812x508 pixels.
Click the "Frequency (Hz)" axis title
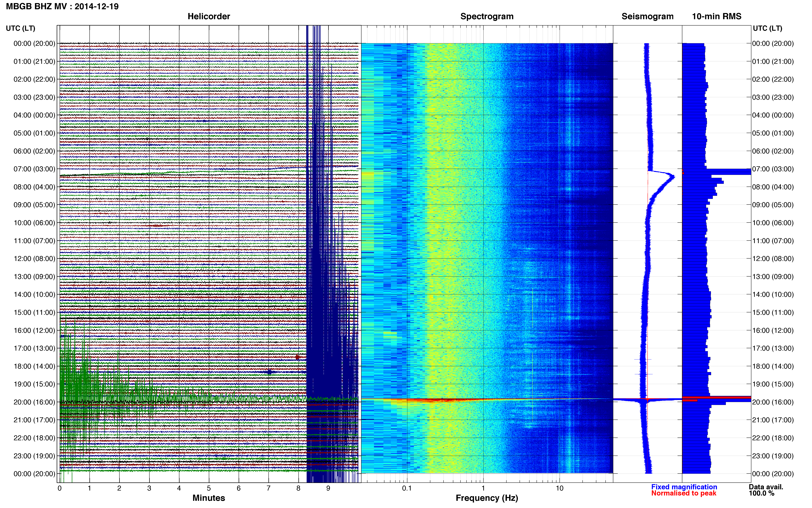[x=487, y=498]
